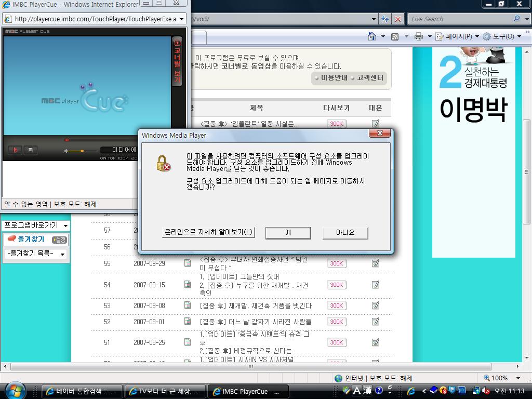Stop page loading with the red X
Viewport: 532px width, 399px height.
397,19
